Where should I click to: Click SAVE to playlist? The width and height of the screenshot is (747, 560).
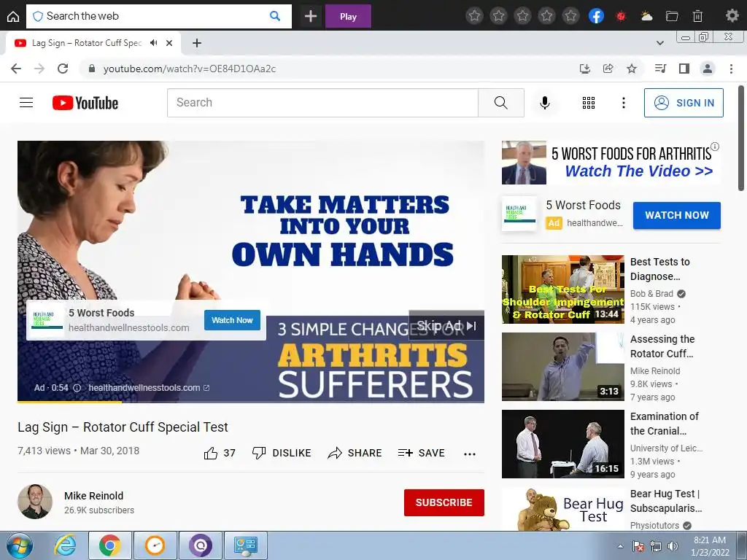click(422, 453)
